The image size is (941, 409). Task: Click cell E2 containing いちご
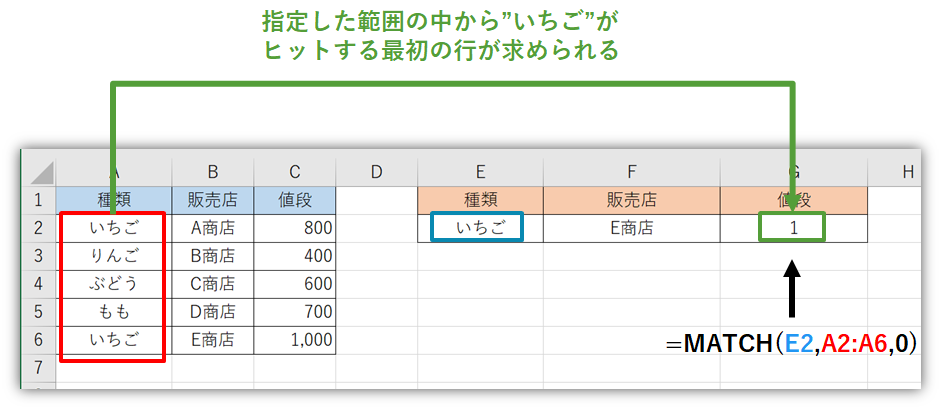[x=480, y=228]
